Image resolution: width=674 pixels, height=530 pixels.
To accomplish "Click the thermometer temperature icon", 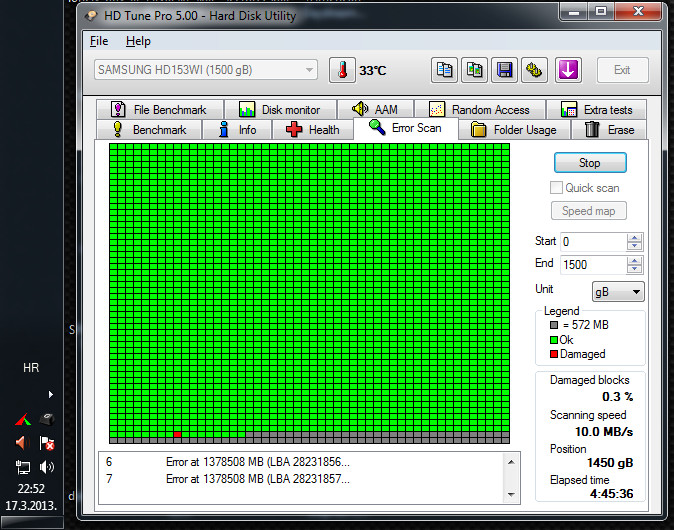I will (342, 70).
